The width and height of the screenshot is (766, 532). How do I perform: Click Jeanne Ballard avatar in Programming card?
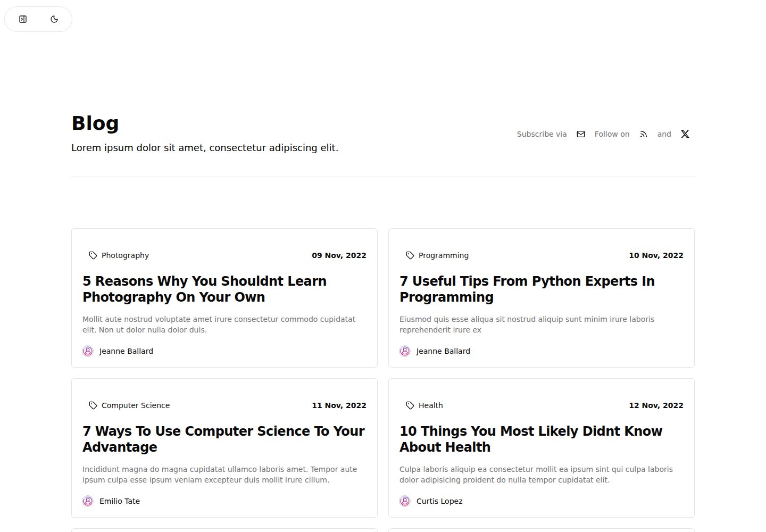click(x=405, y=351)
